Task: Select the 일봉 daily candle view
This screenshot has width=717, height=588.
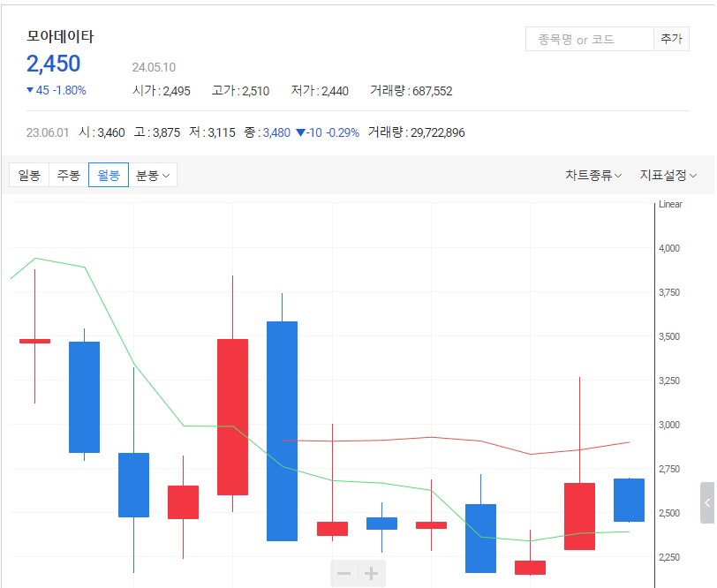Action: [x=29, y=175]
